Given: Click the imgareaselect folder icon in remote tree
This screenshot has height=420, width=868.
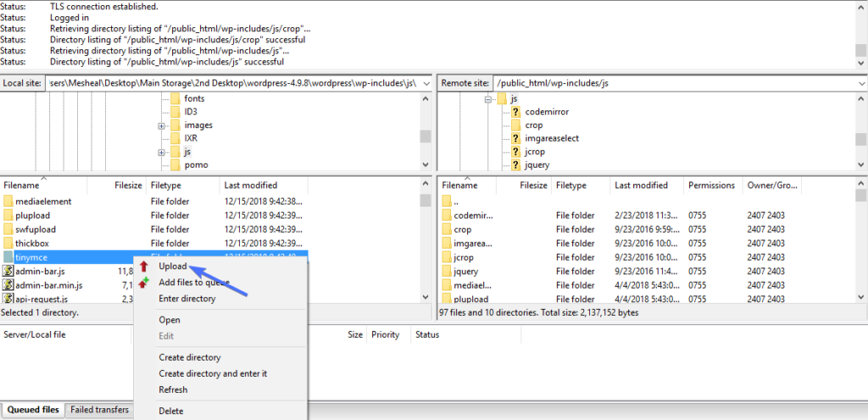Looking at the screenshot, I should click(x=514, y=138).
